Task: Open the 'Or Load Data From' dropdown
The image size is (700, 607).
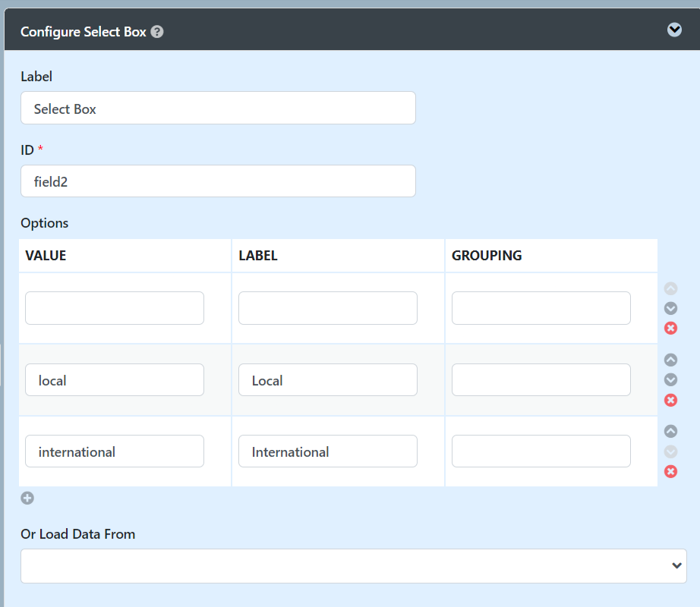Action: pyautogui.click(x=353, y=566)
